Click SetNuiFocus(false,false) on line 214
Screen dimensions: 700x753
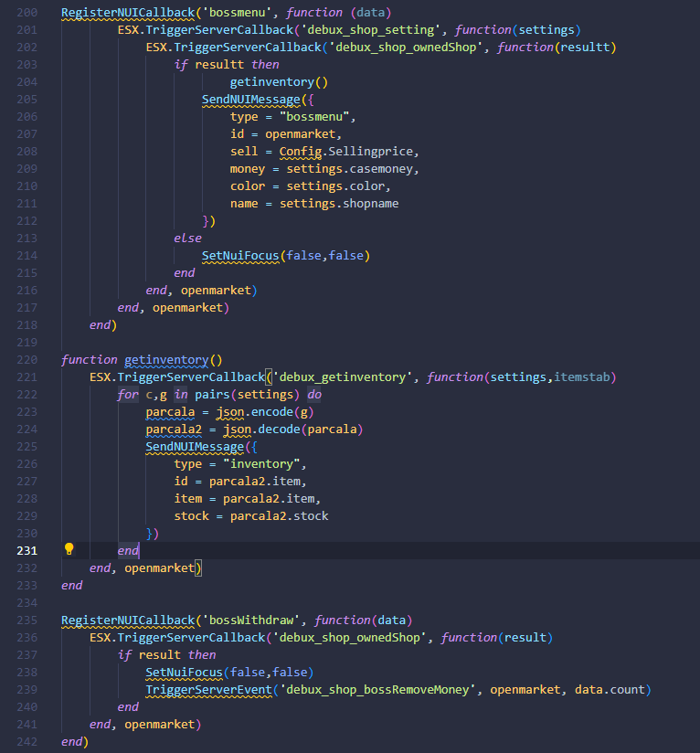pos(286,256)
